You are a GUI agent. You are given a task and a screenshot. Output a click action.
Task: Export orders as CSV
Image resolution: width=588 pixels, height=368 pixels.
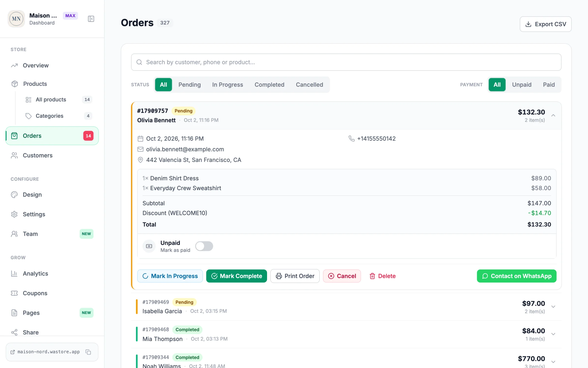(x=546, y=24)
